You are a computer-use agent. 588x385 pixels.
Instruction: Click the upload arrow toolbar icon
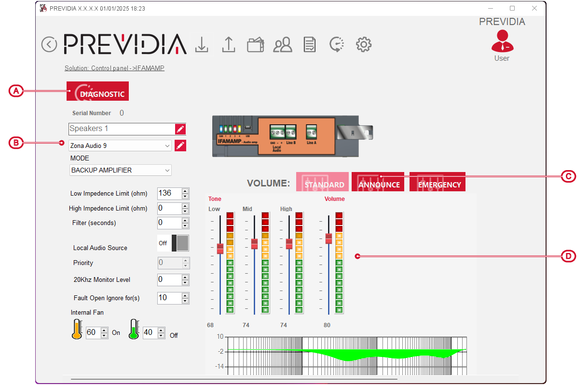(x=228, y=44)
